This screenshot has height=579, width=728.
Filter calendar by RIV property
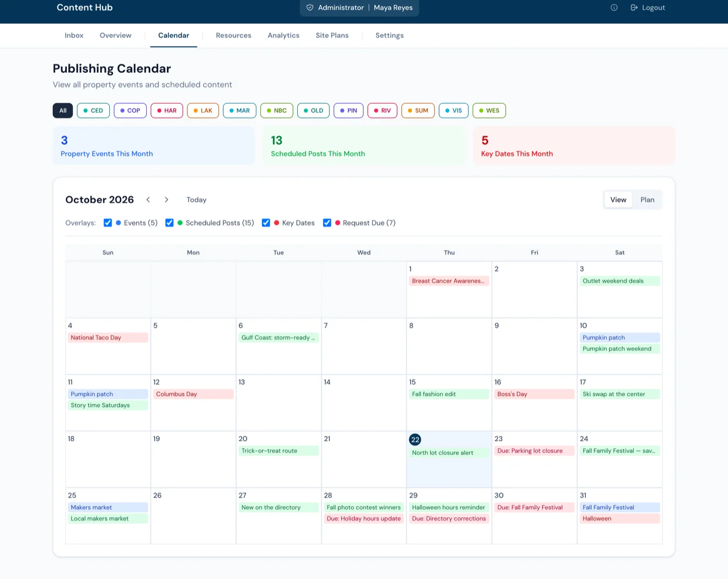(382, 110)
